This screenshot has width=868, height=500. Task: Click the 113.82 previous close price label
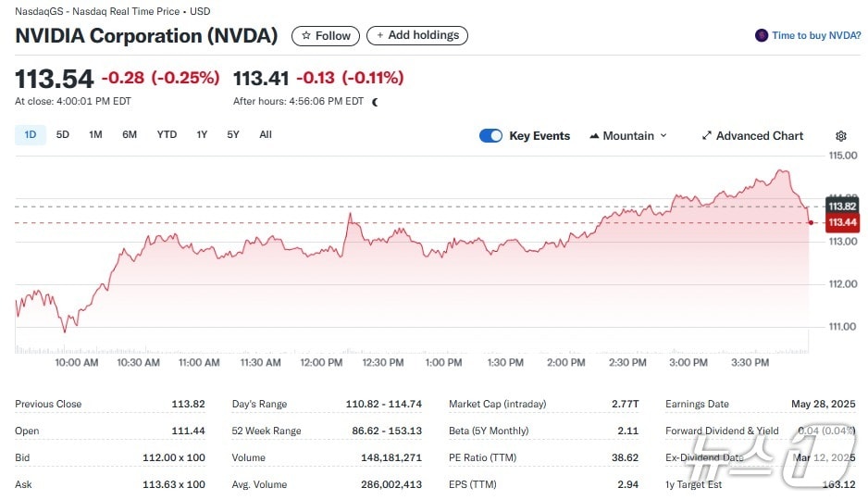click(842, 206)
